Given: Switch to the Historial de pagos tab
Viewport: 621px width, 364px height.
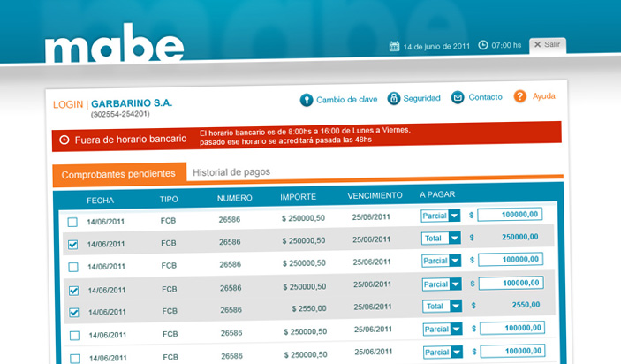Looking at the screenshot, I should [x=231, y=172].
